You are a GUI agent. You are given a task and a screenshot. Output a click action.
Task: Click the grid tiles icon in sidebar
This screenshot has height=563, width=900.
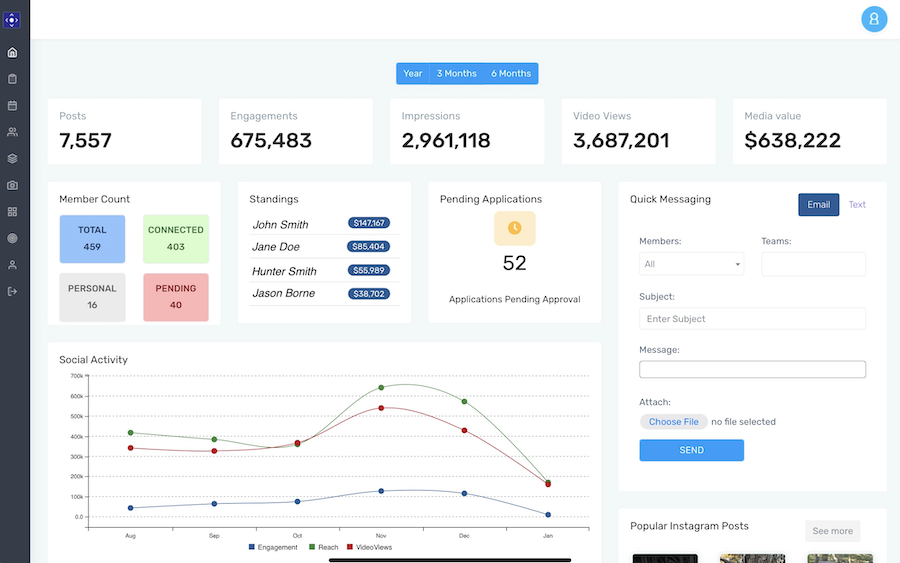coord(12,212)
